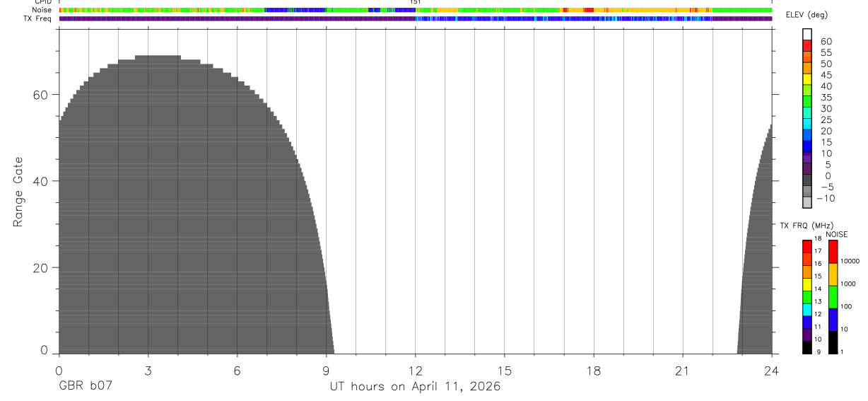This screenshot has height=401, width=868.
Task: Click the 'NOISE' legend title
Action: (x=837, y=234)
